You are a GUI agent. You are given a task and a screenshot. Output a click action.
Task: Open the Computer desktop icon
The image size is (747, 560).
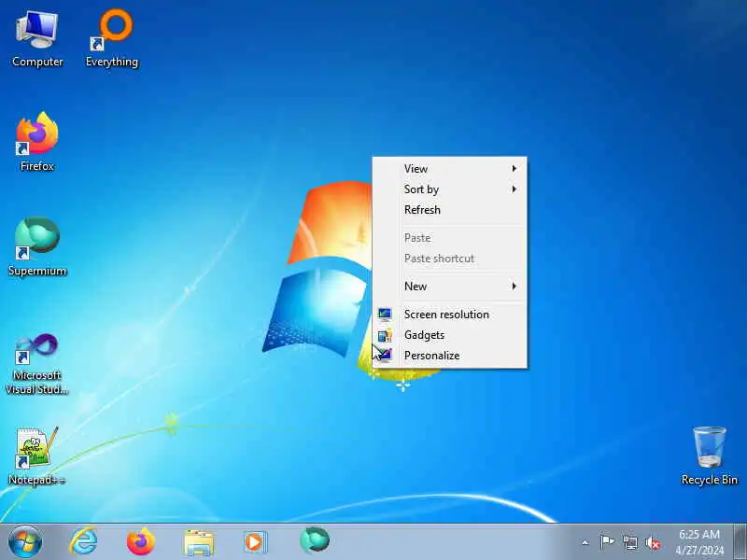(37, 40)
